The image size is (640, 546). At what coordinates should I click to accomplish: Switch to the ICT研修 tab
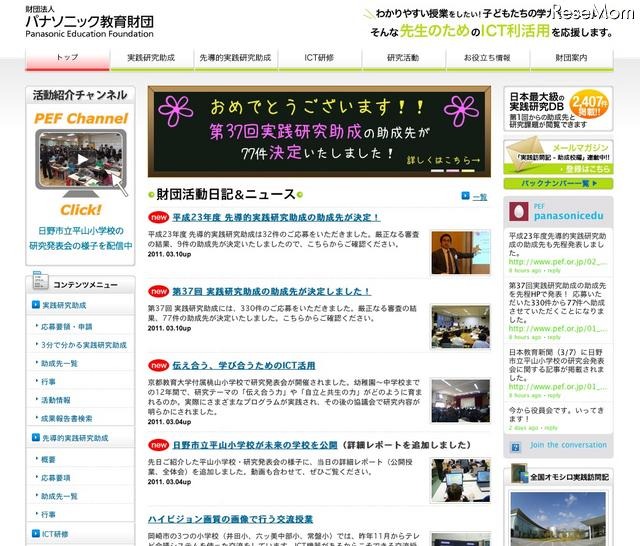point(319,58)
